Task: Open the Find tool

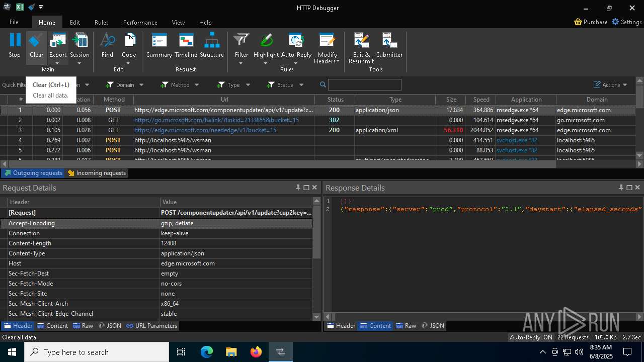Action: [107, 45]
